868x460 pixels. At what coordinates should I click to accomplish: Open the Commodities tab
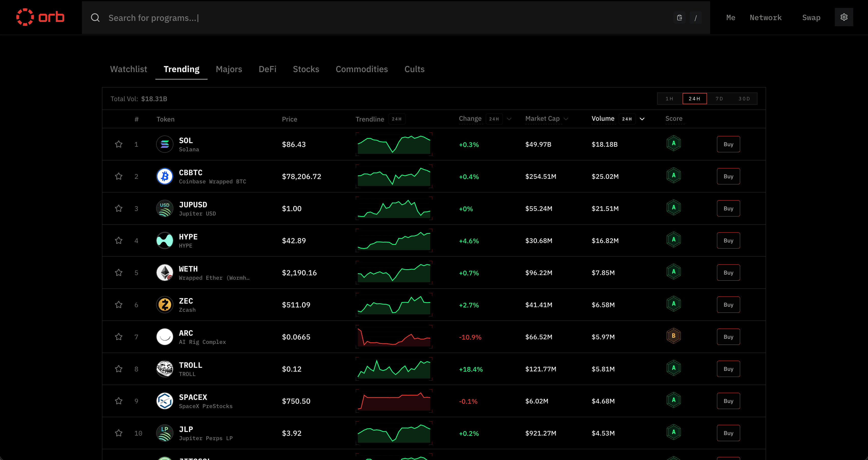[362, 69]
